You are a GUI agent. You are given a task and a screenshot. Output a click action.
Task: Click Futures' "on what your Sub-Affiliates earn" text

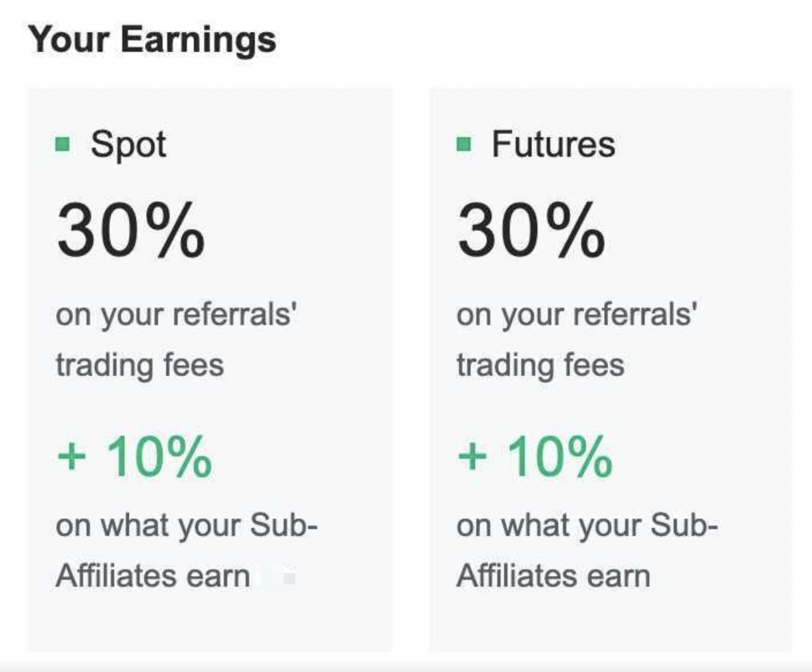586,550
